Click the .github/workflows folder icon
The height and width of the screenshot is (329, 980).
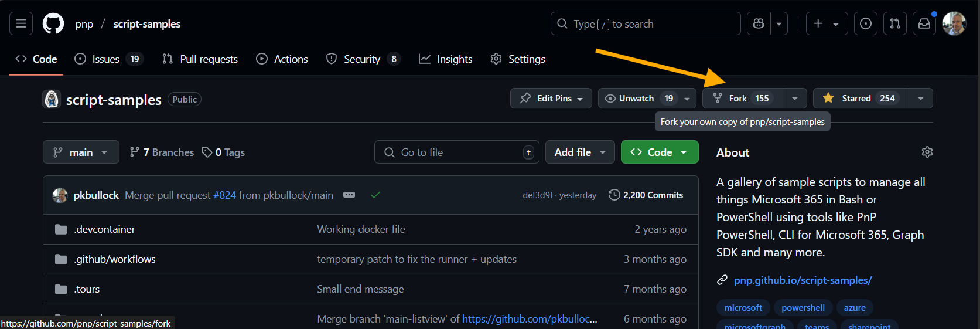tap(61, 259)
